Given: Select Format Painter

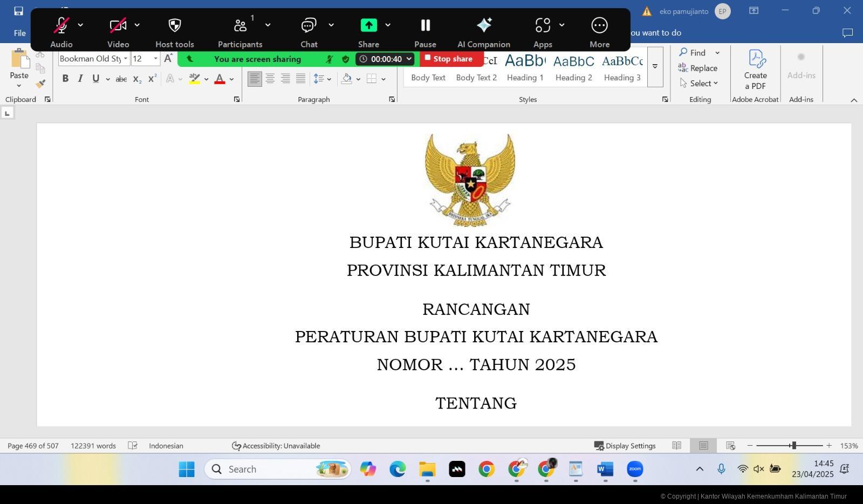Looking at the screenshot, I should pyautogui.click(x=40, y=84).
